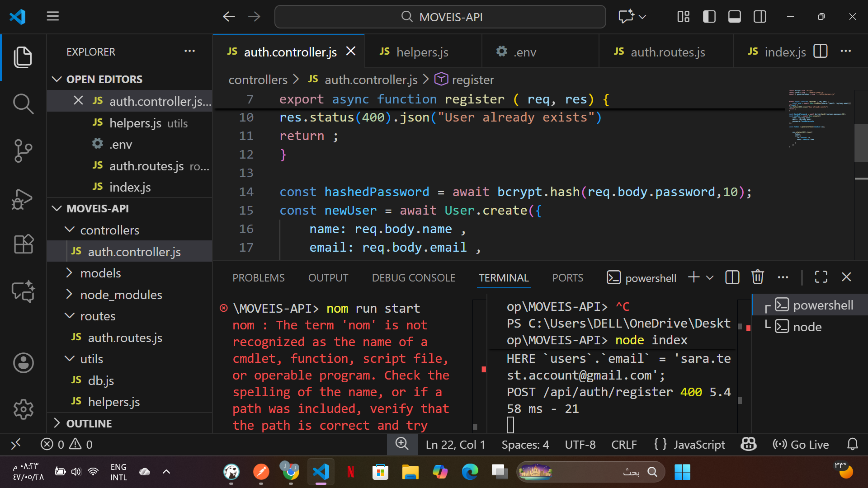Open the Extensions view
Screen dimensions: 868x488
pyautogui.click(x=23, y=244)
